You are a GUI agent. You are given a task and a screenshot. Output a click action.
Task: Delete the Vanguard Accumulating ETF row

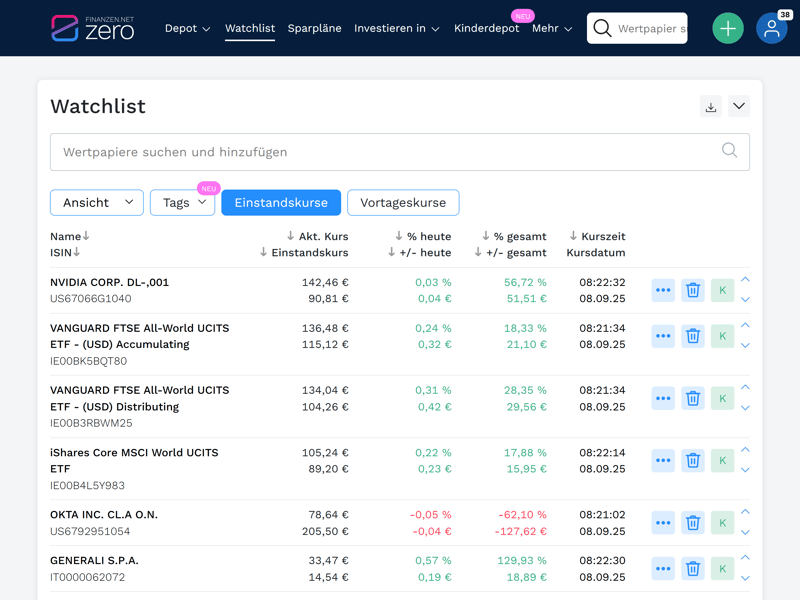pyautogui.click(x=692, y=336)
